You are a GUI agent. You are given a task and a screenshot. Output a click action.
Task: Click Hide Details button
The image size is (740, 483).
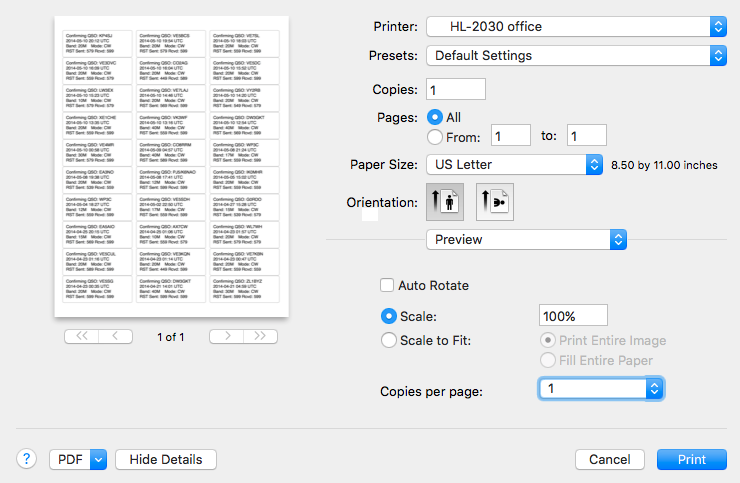point(166,459)
